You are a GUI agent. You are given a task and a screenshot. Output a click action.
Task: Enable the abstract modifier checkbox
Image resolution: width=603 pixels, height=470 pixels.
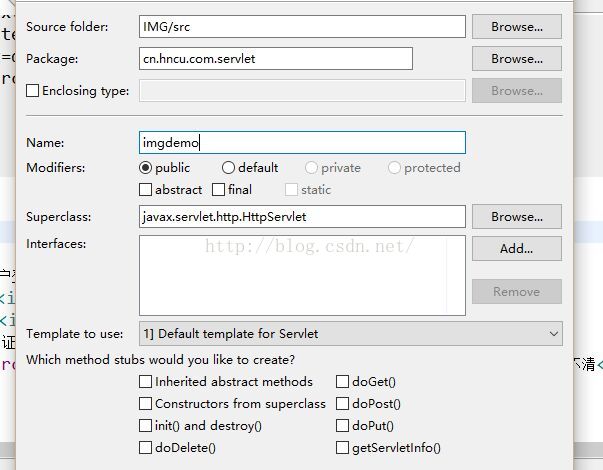(145, 190)
